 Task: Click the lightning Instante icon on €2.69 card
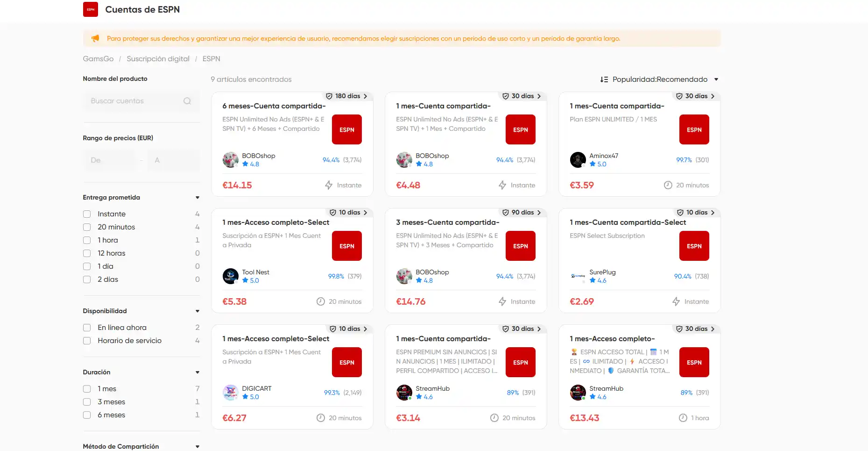[x=676, y=301]
